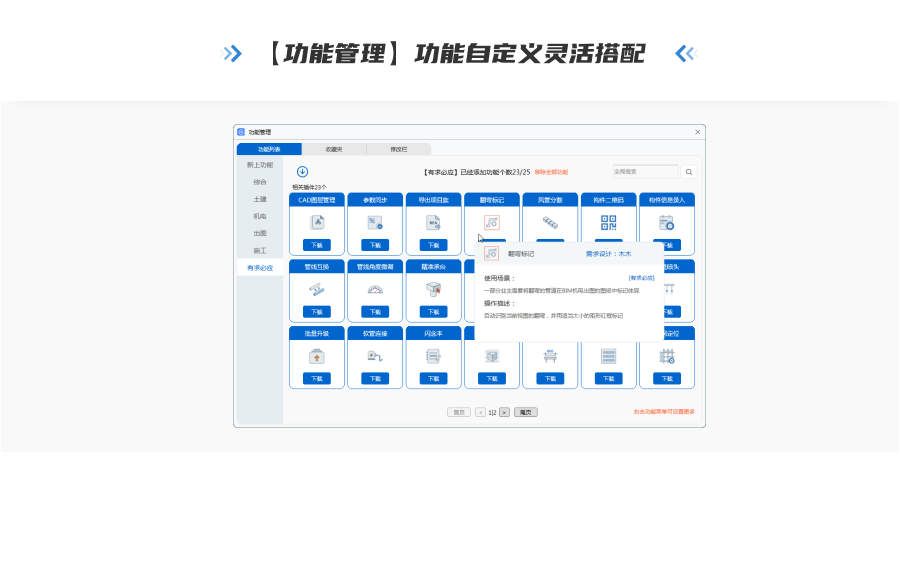Switch to the 收藏夹 tab

(334, 149)
